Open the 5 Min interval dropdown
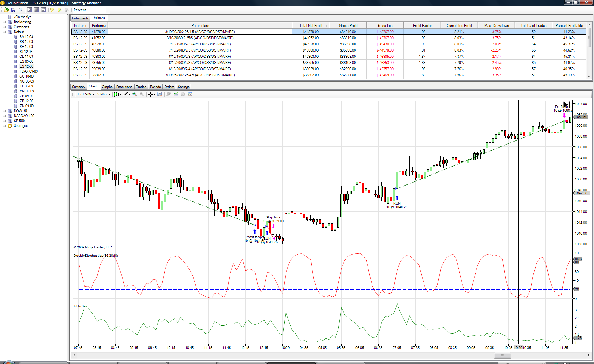The height and width of the screenshot is (364, 594). 104,94
